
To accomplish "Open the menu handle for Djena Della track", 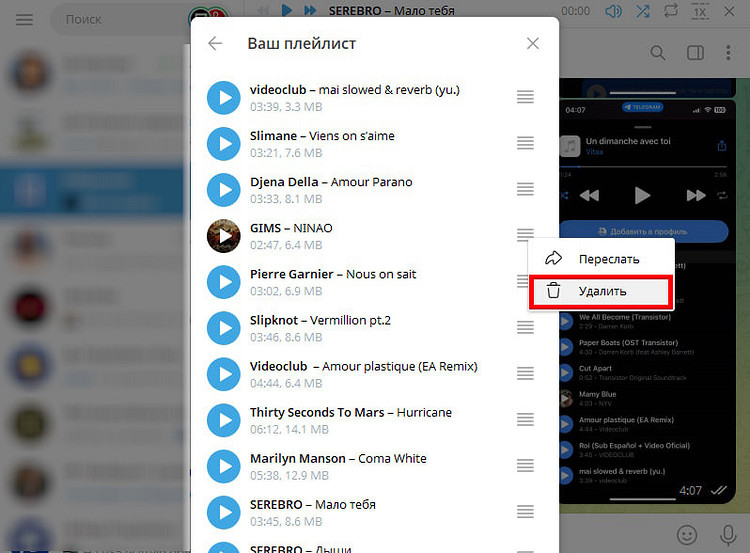I will (x=525, y=189).
